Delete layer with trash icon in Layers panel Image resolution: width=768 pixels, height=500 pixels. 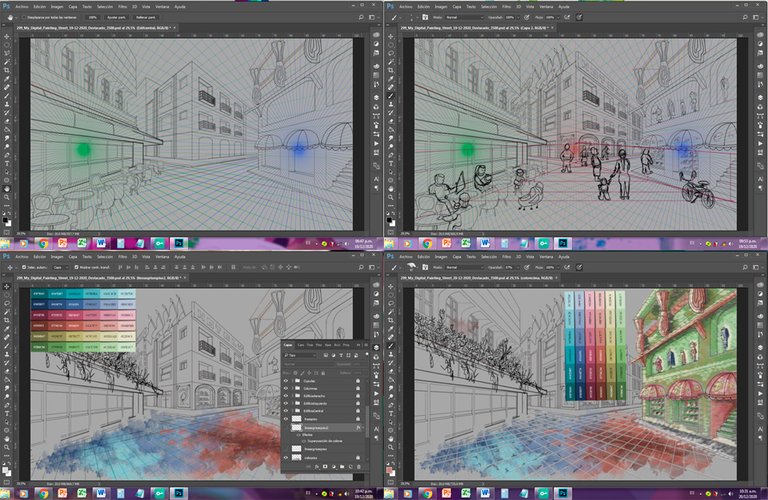(359, 467)
